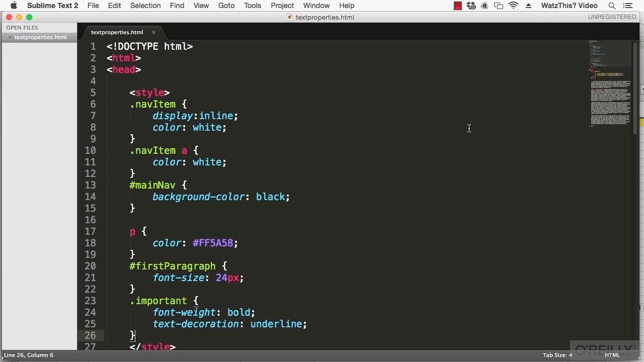
Task: Select textproperties.html in Open Files list
Action: [40, 37]
